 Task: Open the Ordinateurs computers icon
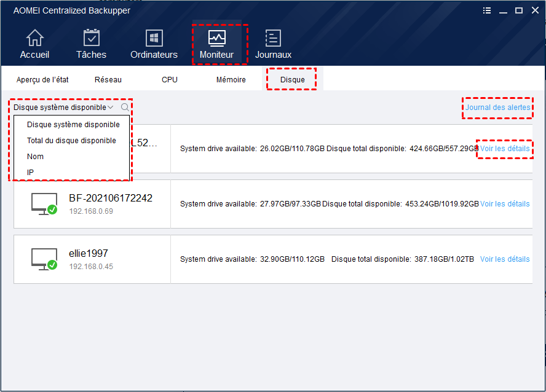tap(154, 38)
